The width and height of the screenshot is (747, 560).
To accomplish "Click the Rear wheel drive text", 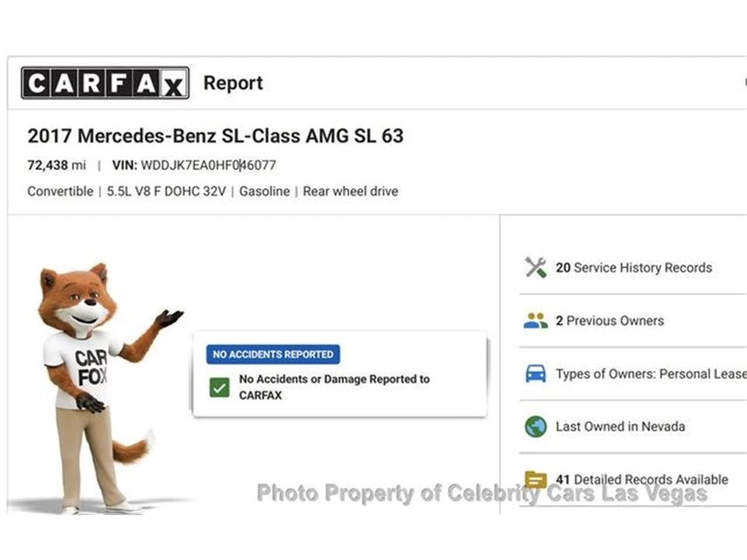I will (351, 191).
